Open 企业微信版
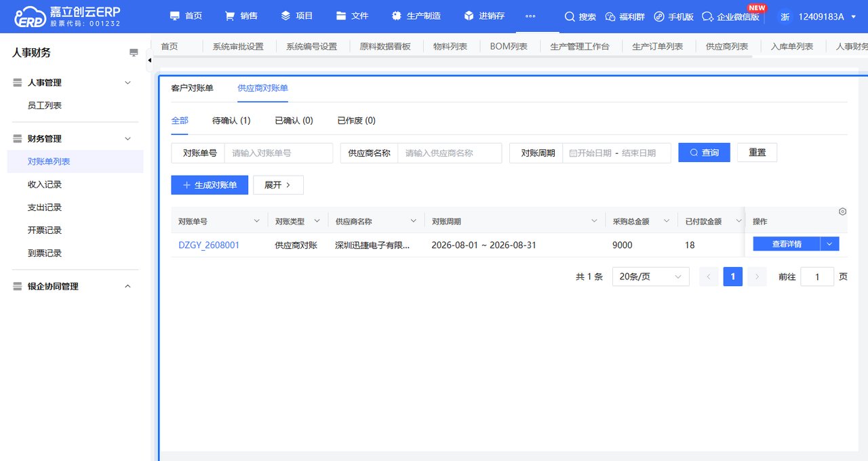 [730, 16]
